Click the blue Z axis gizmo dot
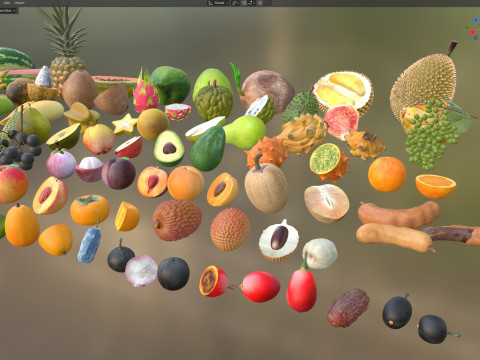The height and width of the screenshot is (360, 480). click(x=476, y=20)
